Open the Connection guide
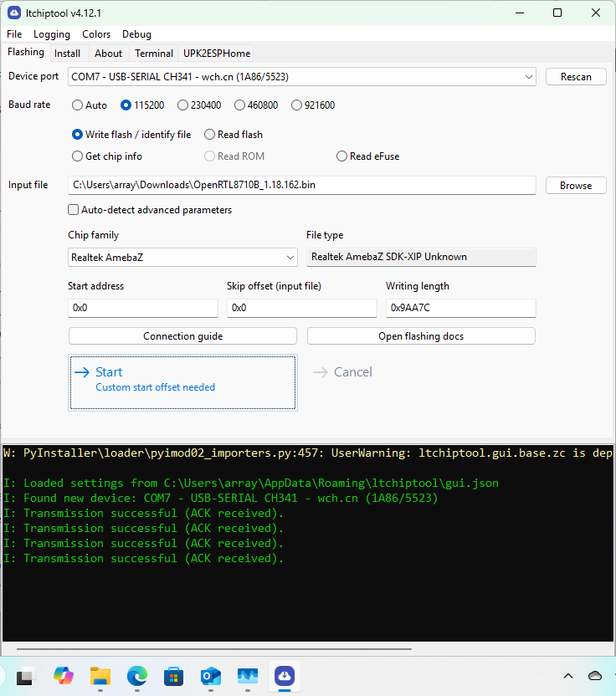The image size is (616, 696). tap(182, 336)
